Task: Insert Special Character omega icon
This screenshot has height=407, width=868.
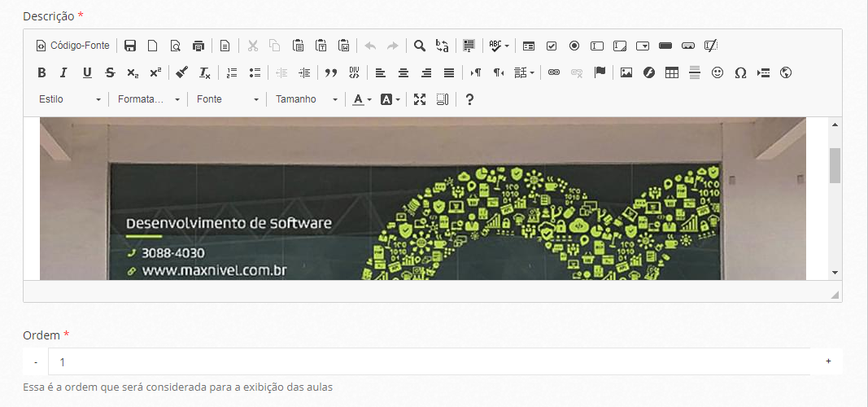Action: pos(740,72)
